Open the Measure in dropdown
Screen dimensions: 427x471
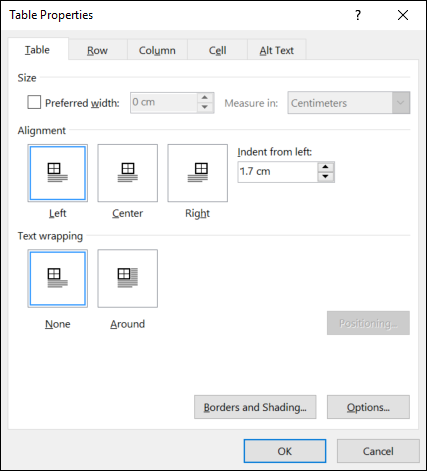(x=349, y=103)
